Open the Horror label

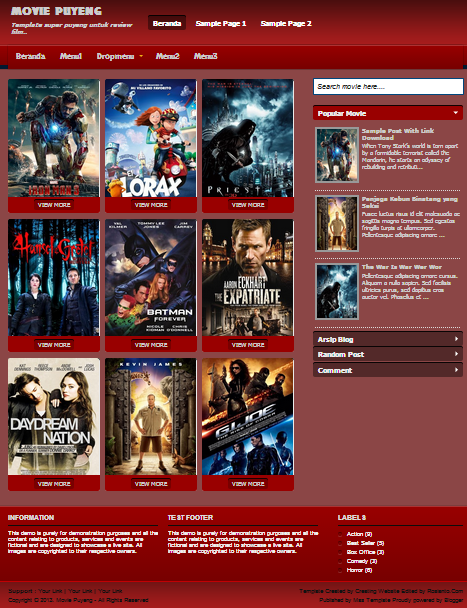(x=359, y=570)
